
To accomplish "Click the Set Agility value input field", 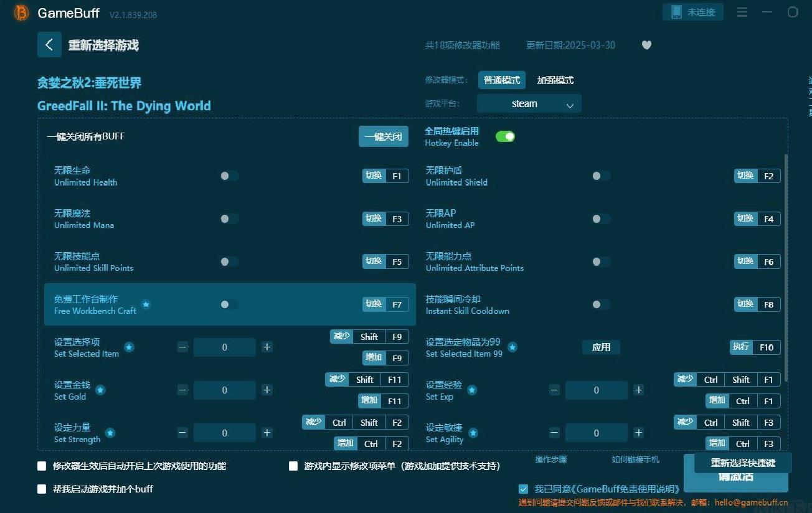I will click(x=597, y=433).
